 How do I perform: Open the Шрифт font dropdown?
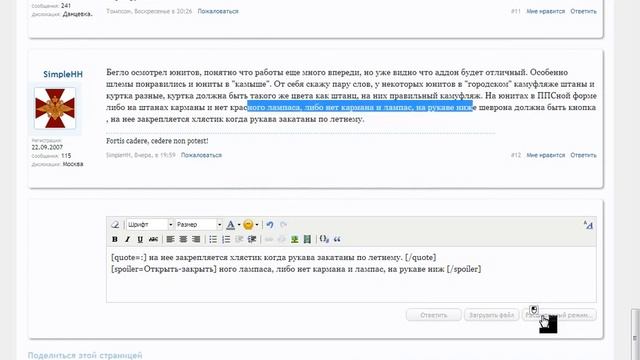(x=150, y=224)
